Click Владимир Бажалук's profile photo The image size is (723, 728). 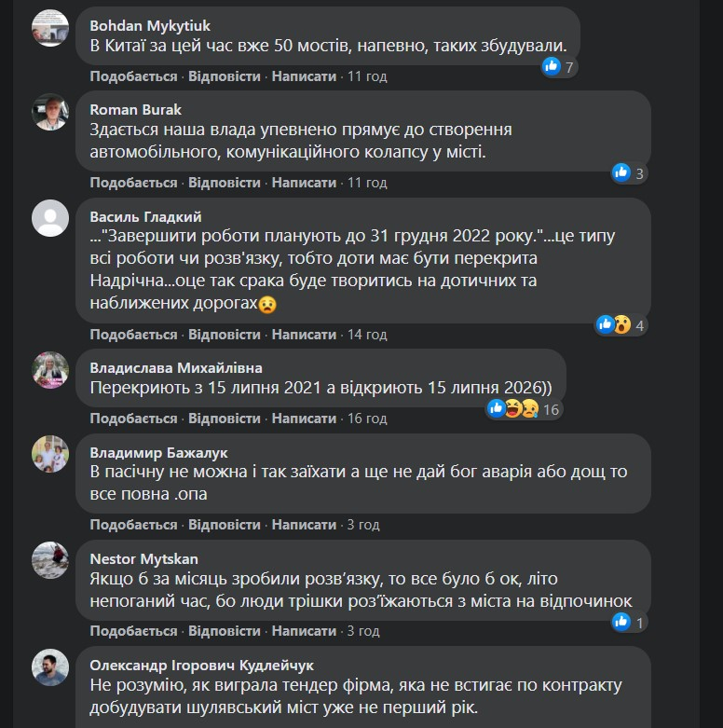(50, 454)
